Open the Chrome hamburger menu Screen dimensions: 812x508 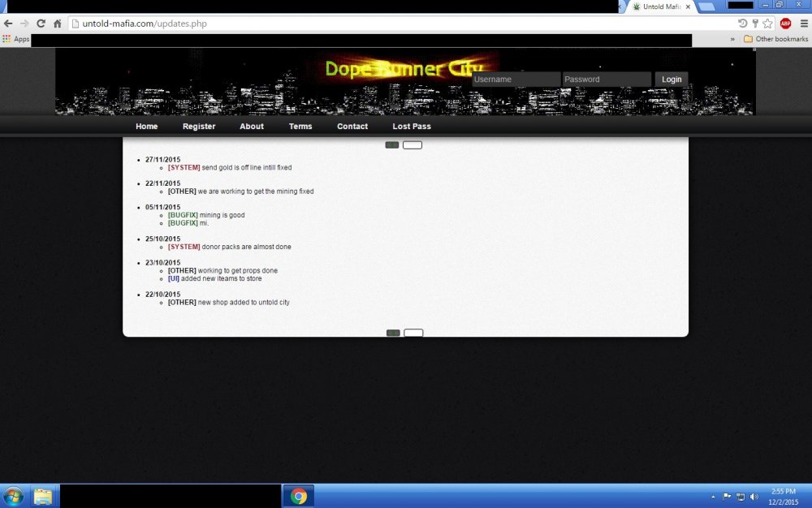(804, 24)
